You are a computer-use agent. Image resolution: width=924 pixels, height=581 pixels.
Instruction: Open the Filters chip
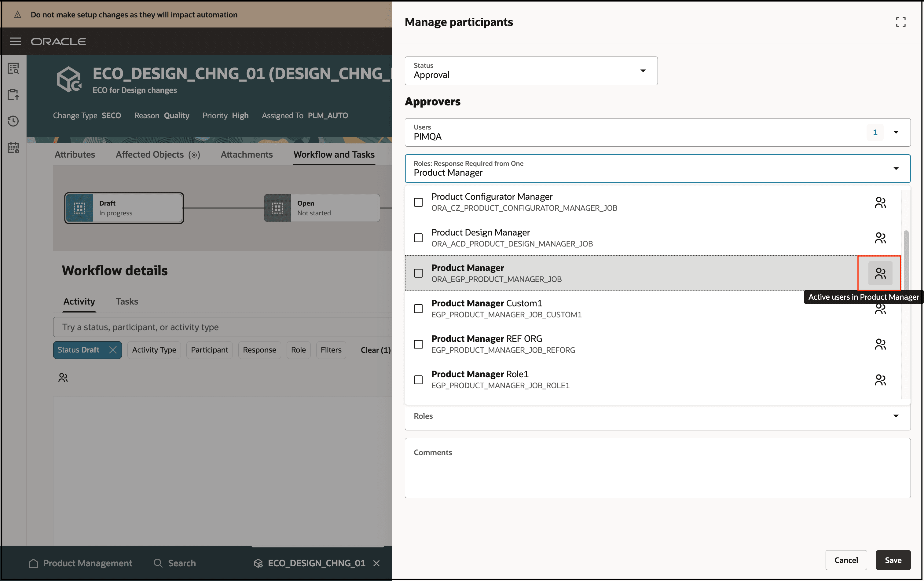(x=331, y=350)
